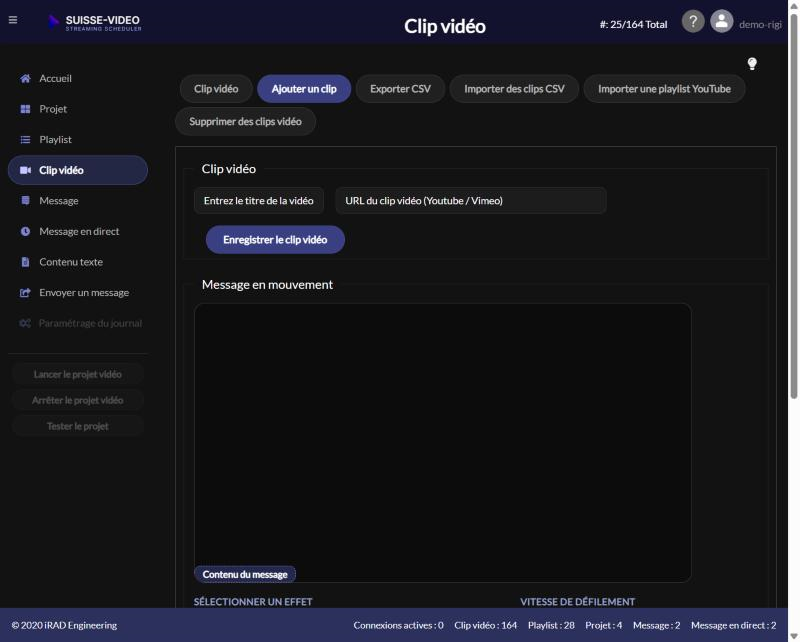Click Lancer le projet vidéo button

(78, 374)
